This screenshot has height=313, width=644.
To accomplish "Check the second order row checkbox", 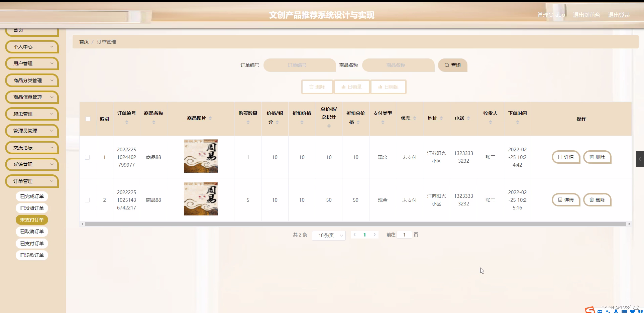I will pyautogui.click(x=88, y=200).
